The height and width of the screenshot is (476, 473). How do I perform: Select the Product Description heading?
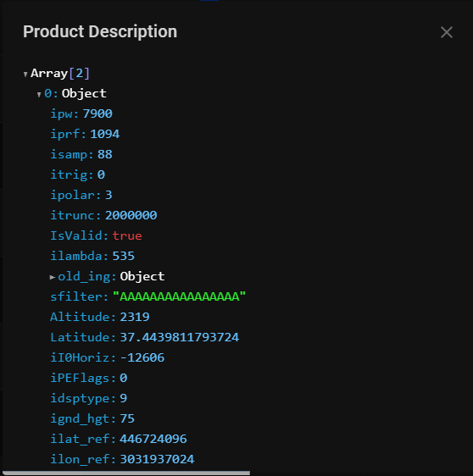(x=100, y=31)
